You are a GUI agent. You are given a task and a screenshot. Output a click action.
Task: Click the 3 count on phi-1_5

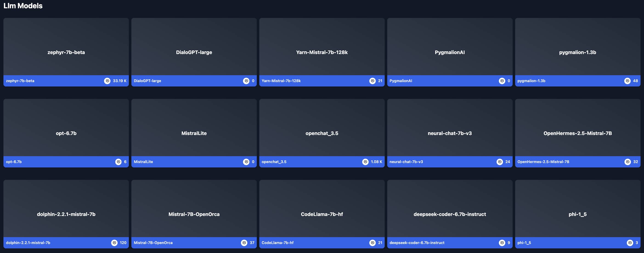tap(637, 243)
